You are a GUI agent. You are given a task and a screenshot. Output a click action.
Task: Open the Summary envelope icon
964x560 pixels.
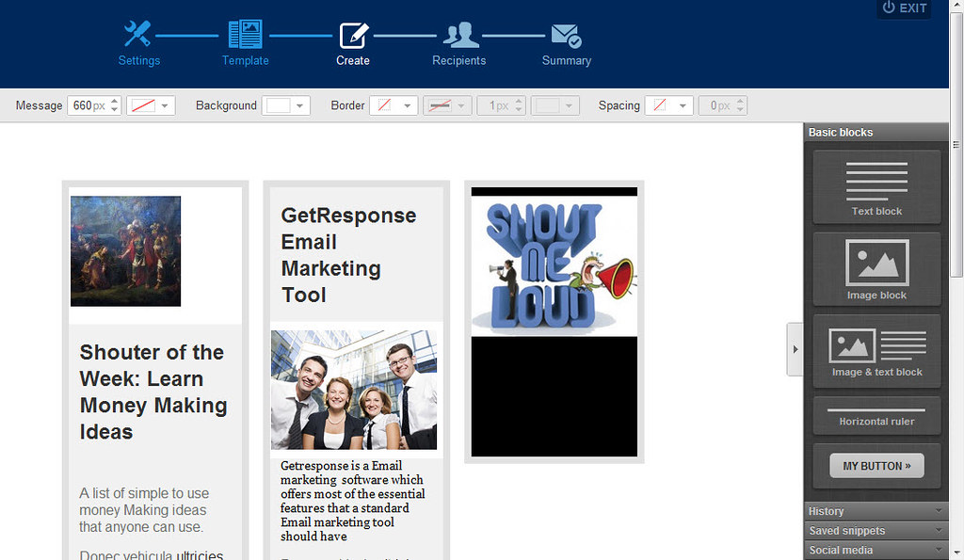(x=566, y=36)
